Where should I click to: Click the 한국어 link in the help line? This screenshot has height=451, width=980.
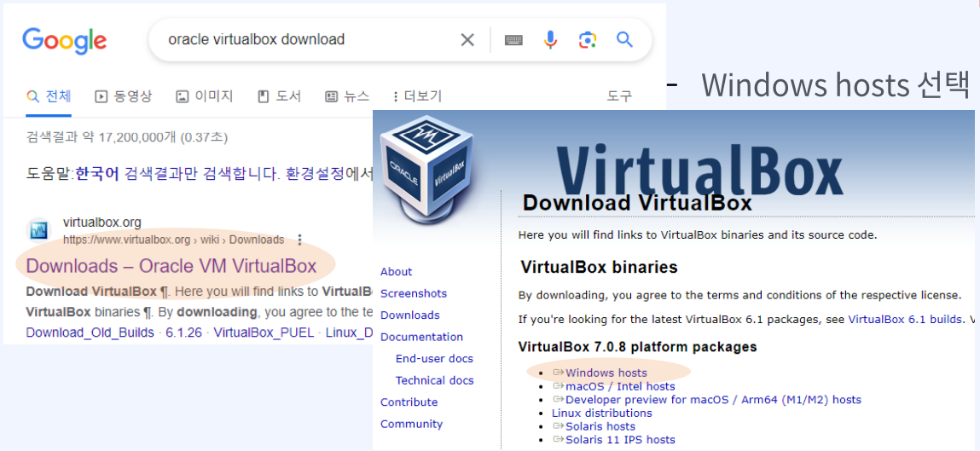[x=97, y=174]
